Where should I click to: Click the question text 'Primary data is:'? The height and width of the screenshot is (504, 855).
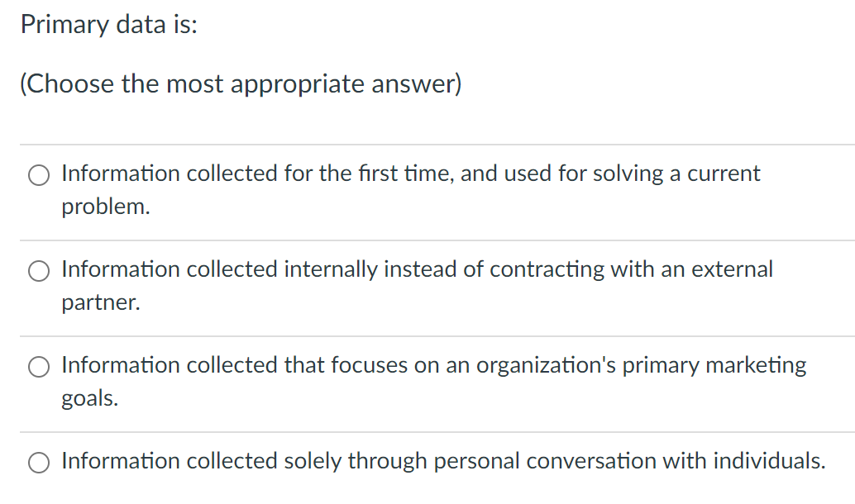coord(107,25)
